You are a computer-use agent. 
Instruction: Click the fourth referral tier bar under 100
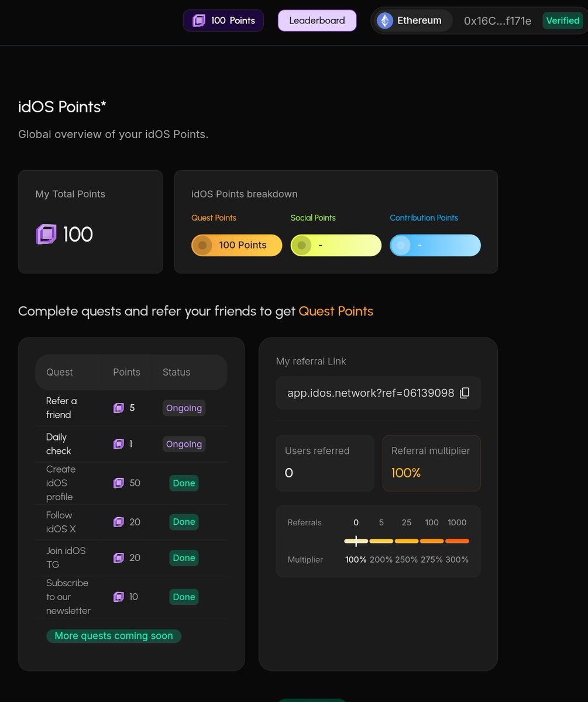pos(432,541)
